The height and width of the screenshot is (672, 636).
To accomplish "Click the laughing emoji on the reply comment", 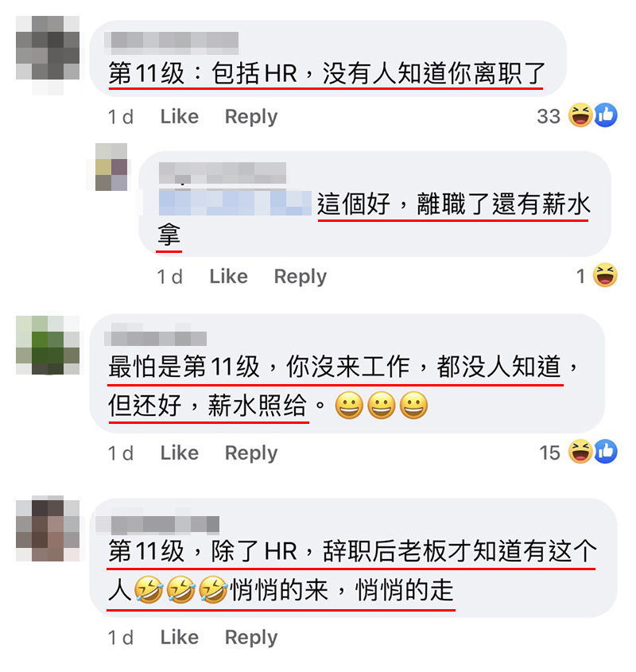I will [605, 275].
